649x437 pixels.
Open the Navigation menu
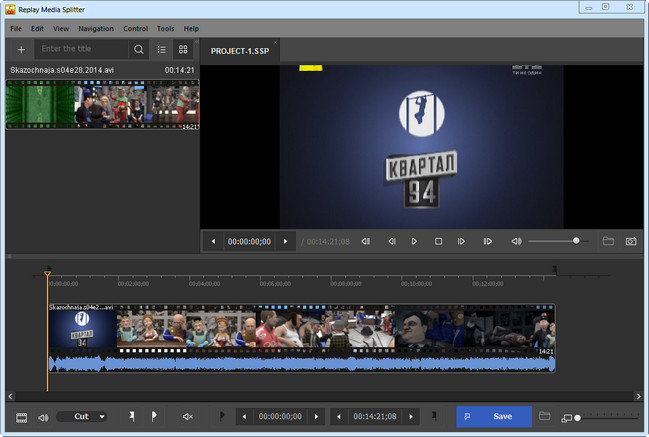96,29
